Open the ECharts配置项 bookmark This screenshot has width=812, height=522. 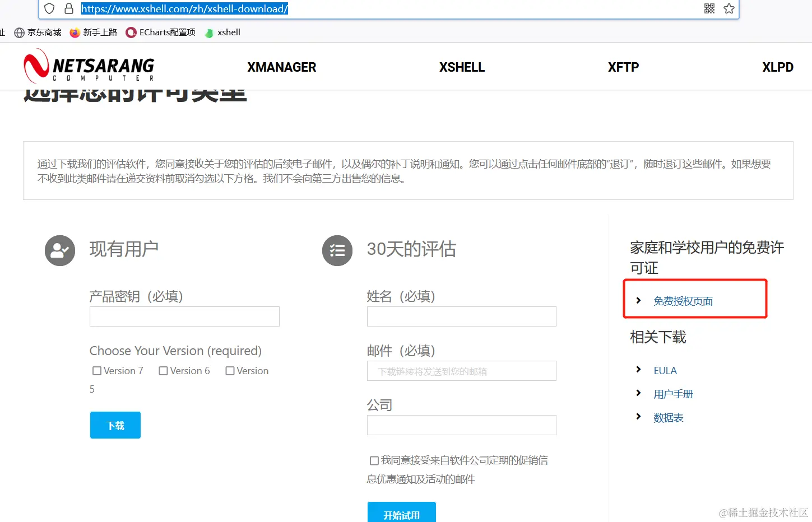161,32
